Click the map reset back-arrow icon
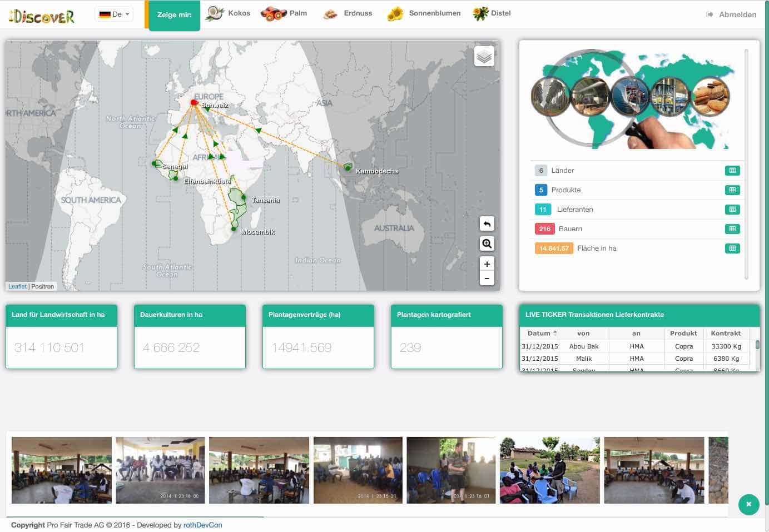Viewport: 769px width, 532px height. tap(487, 223)
